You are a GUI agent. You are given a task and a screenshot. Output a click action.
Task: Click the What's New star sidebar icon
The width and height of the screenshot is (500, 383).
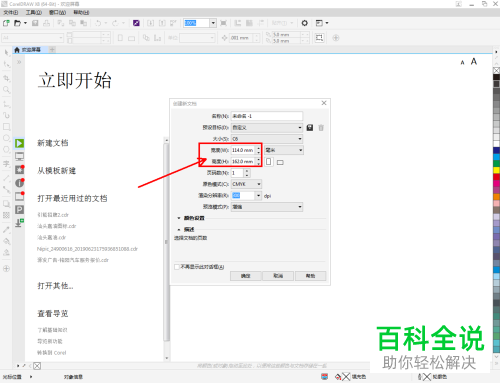pyautogui.click(x=19, y=170)
